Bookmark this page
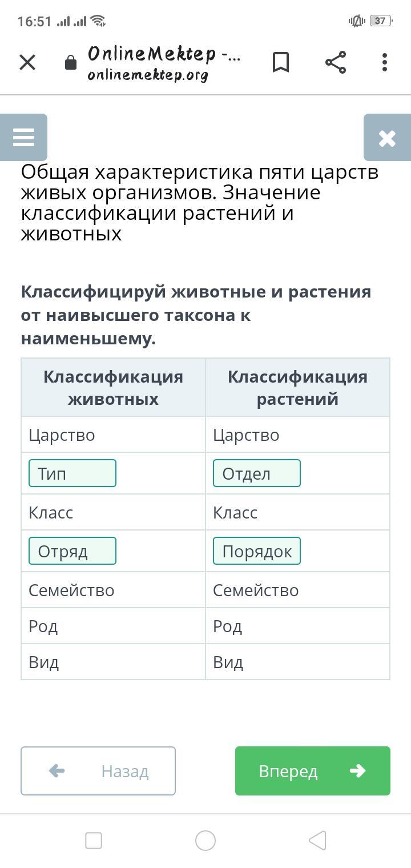Viewport: 411px width, 868px height. (x=281, y=62)
